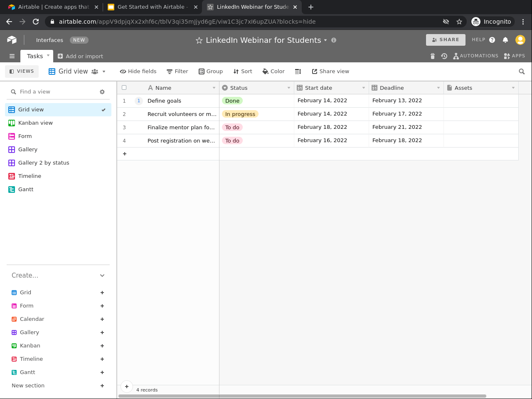532x399 pixels.
Task: Click the Done status pill
Action: (x=232, y=101)
